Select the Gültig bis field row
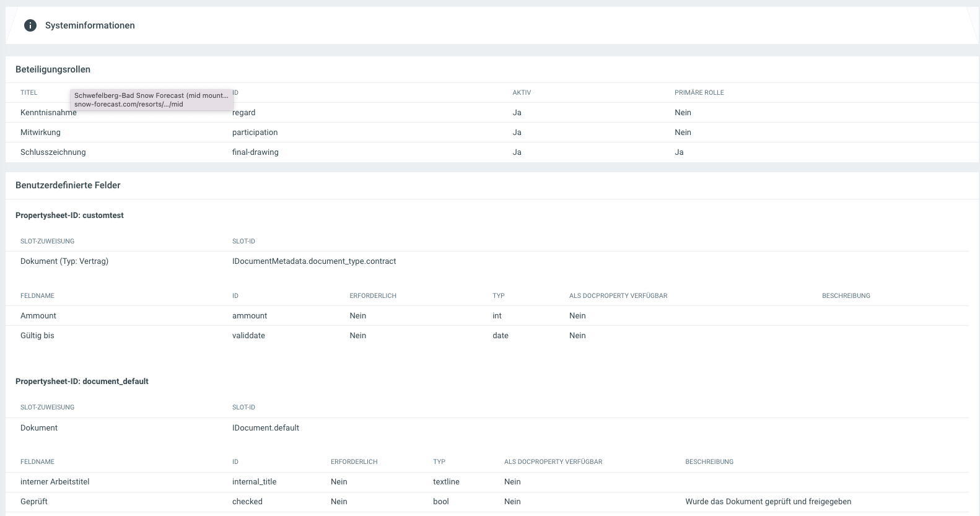 point(37,336)
